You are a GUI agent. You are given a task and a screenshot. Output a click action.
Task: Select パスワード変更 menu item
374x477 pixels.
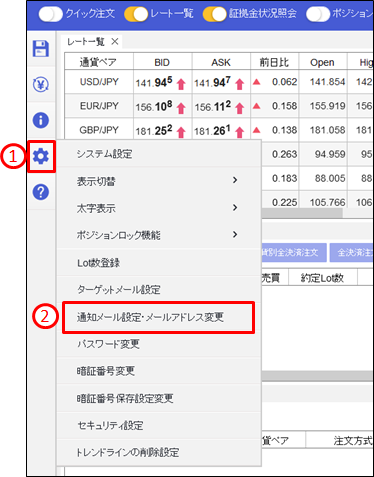pyautogui.click(x=159, y=344)
